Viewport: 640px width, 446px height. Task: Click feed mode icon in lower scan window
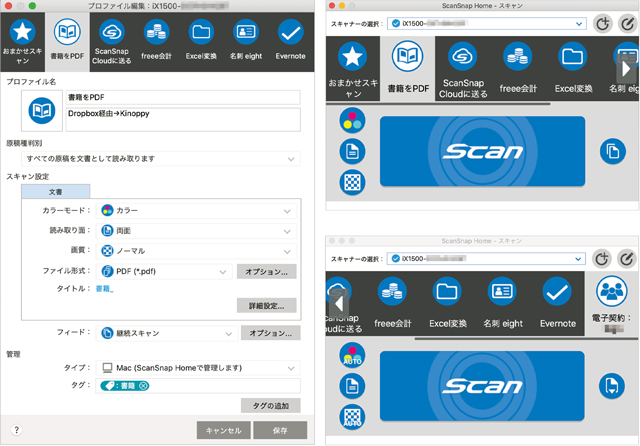point(611,386)
